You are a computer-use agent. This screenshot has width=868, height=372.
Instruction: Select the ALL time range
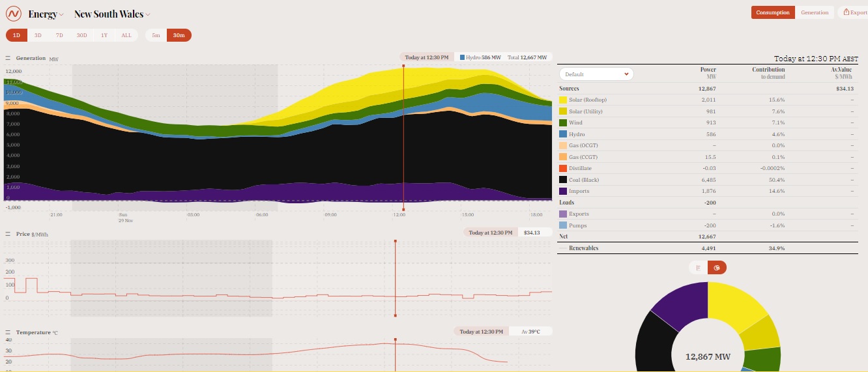[126, 35]
